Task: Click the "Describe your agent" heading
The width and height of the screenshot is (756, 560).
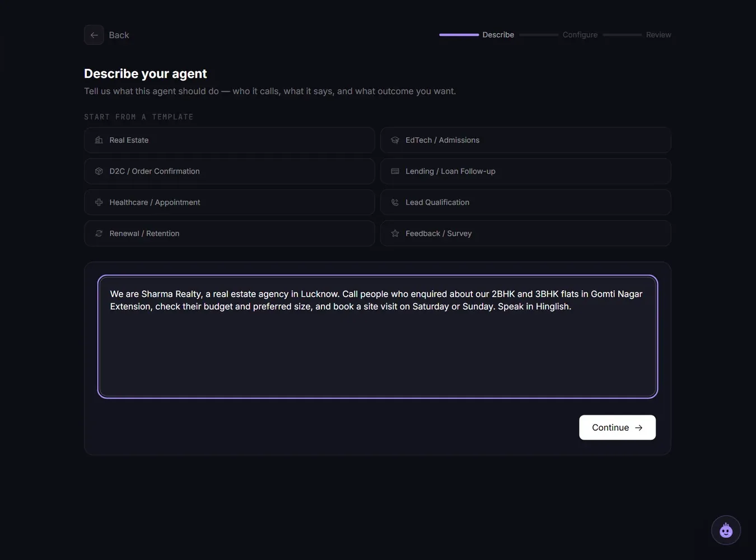Action: [146, 74]
